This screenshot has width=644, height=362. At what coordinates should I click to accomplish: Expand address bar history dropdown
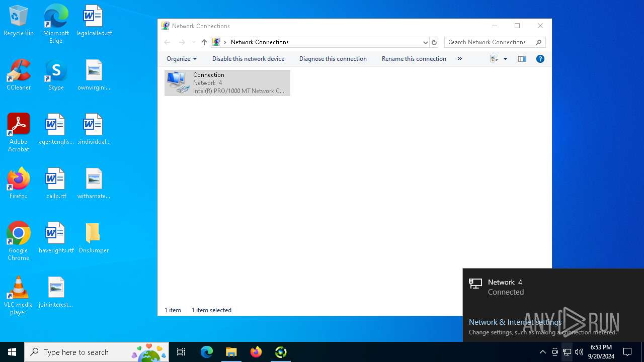click(x=426, y=42)
